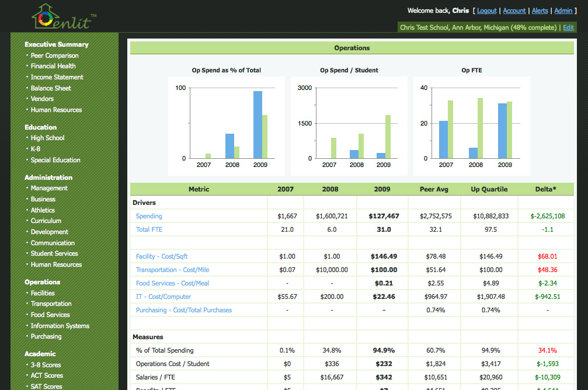Open Development page
588x390 pixels.
click(x=50, y=232)
